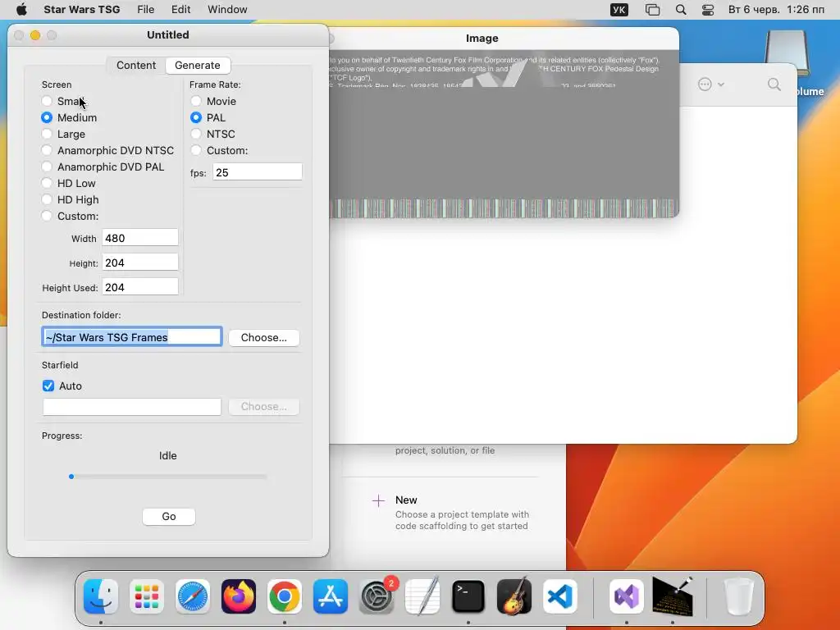This screenshot has width=840, height=630.
Task: Click the search icon in background window
Action: pyautogui.click(x=774, y=84)
